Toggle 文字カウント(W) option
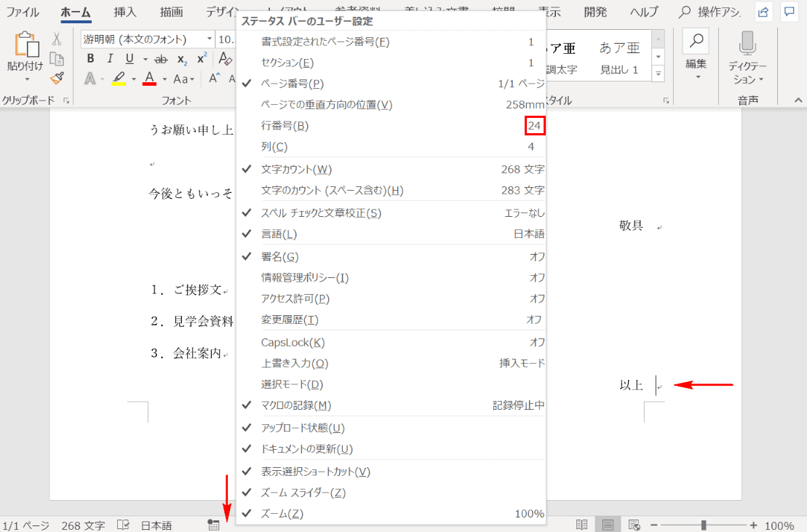This screenshot has height=532, width=807. [391, 170]
